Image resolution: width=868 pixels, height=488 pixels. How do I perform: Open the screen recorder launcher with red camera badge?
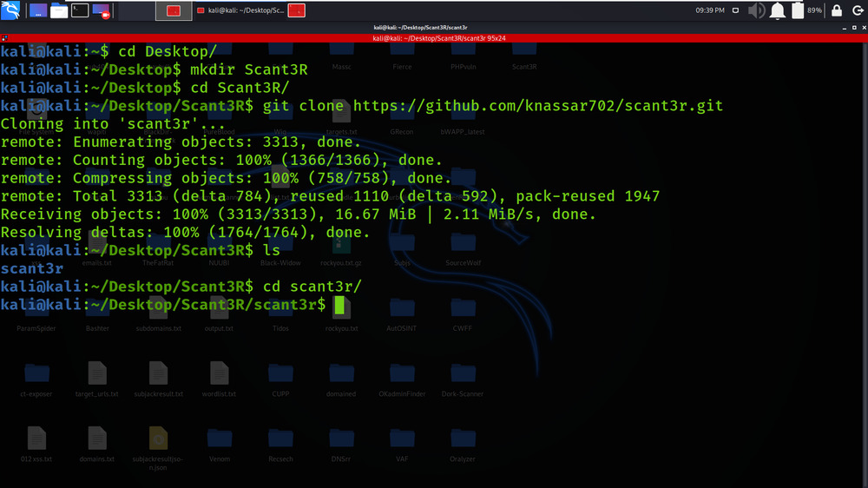click(102, 10)
